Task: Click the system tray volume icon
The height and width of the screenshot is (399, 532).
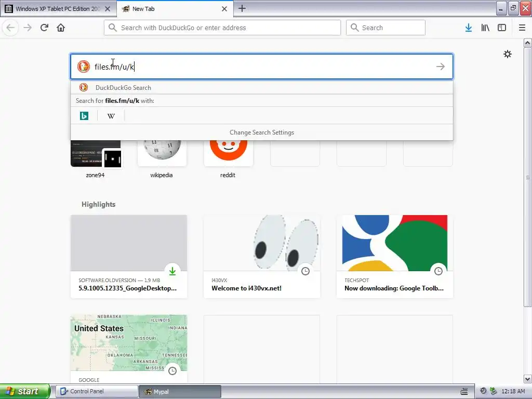Action: pos(484,392)
